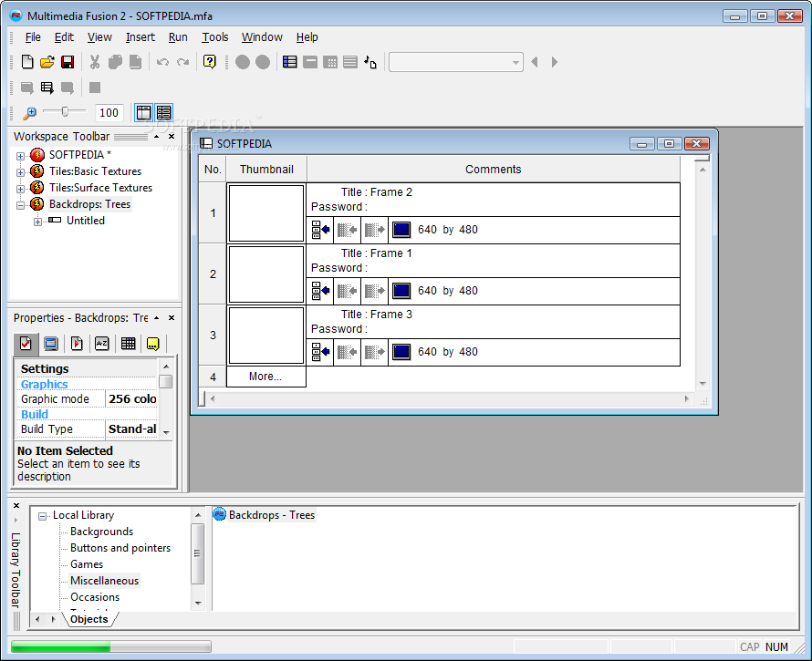Open the Window menu
Viewport: 812px width, 661px height.
click(262, 37)
